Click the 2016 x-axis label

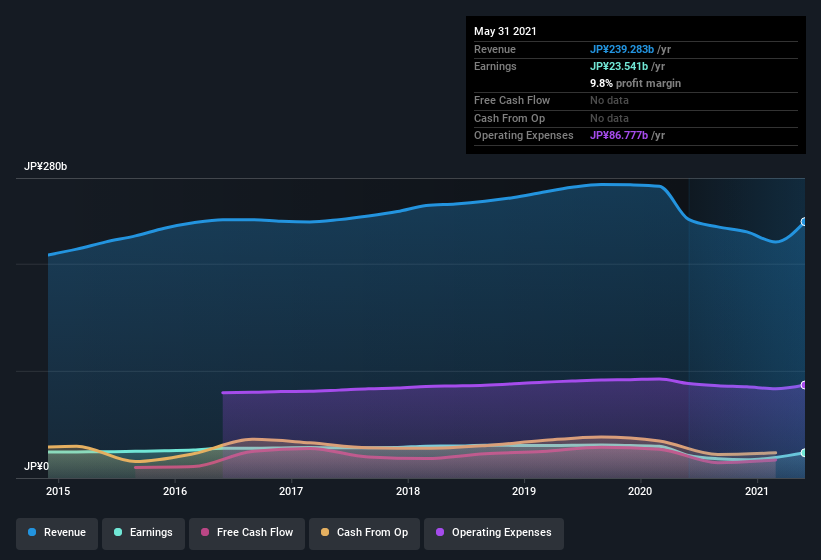pyautogui.click(x=175, y=491)
